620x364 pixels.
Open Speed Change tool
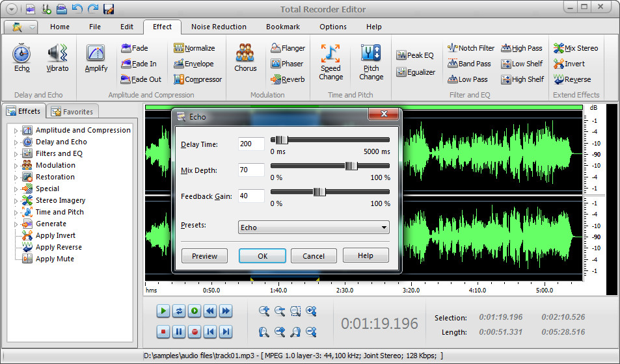331,62
